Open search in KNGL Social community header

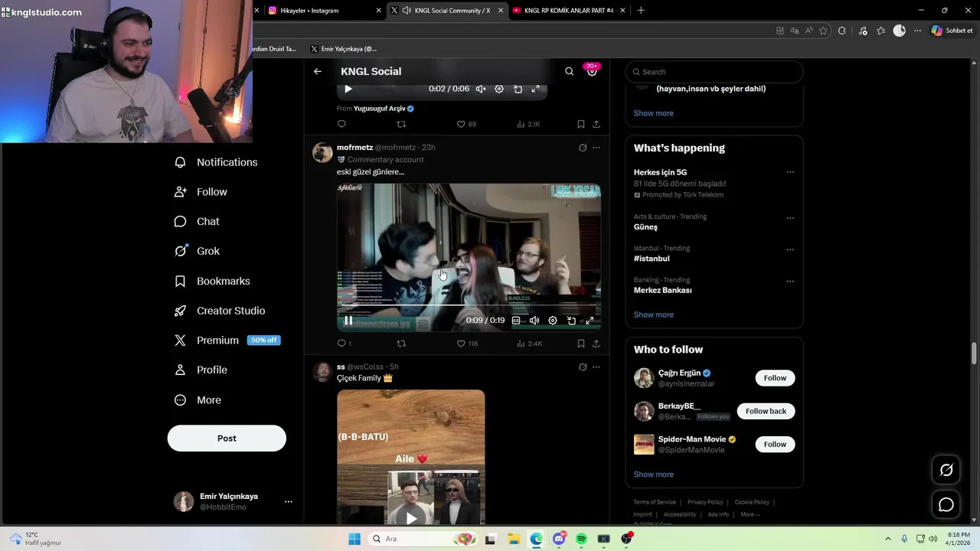coord(569,71)
